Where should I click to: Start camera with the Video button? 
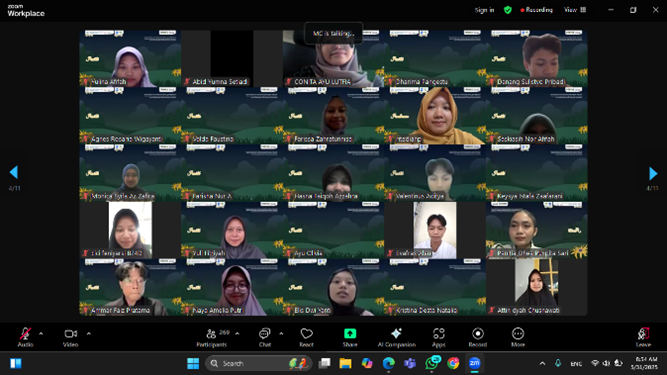tap(71, 337)
